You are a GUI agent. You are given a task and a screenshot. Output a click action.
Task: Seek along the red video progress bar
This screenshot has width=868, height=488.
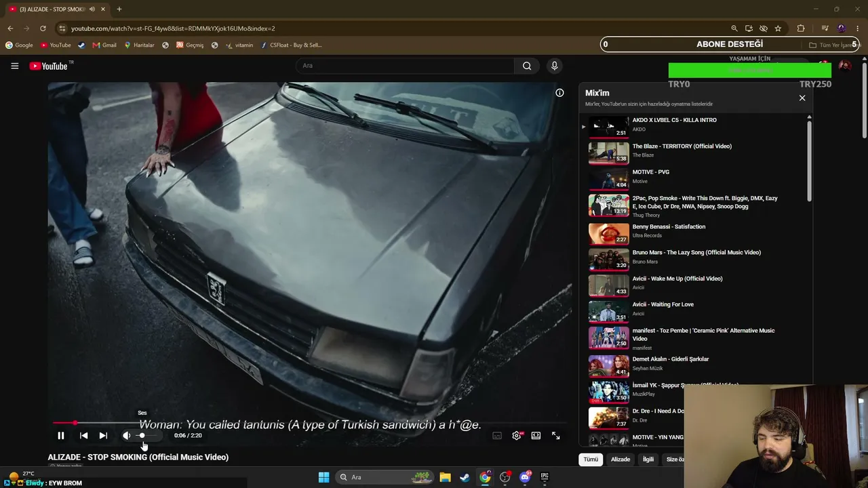pyautogui.click(x=309, y=423)
